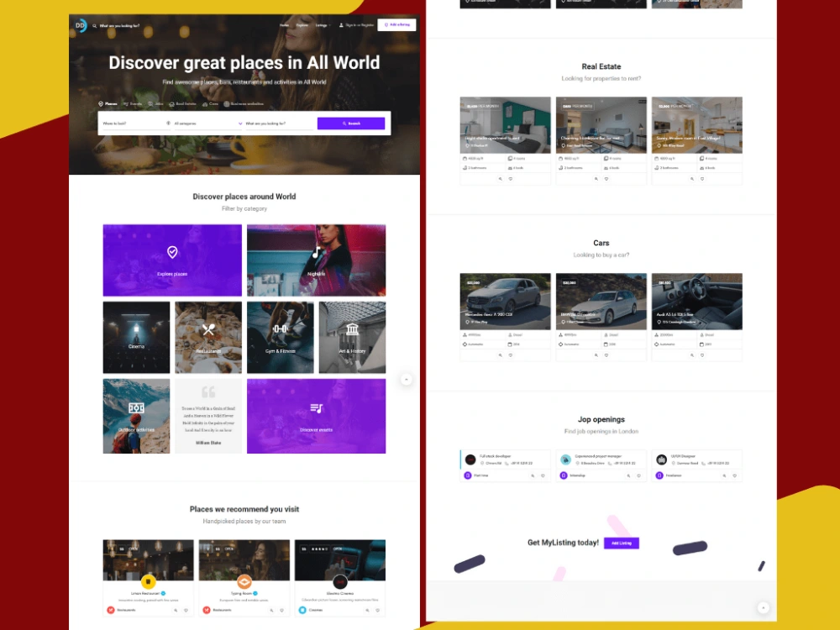Open the Charming 3-bedroom flat listing image
840x630 pixels.
(601, 125)
